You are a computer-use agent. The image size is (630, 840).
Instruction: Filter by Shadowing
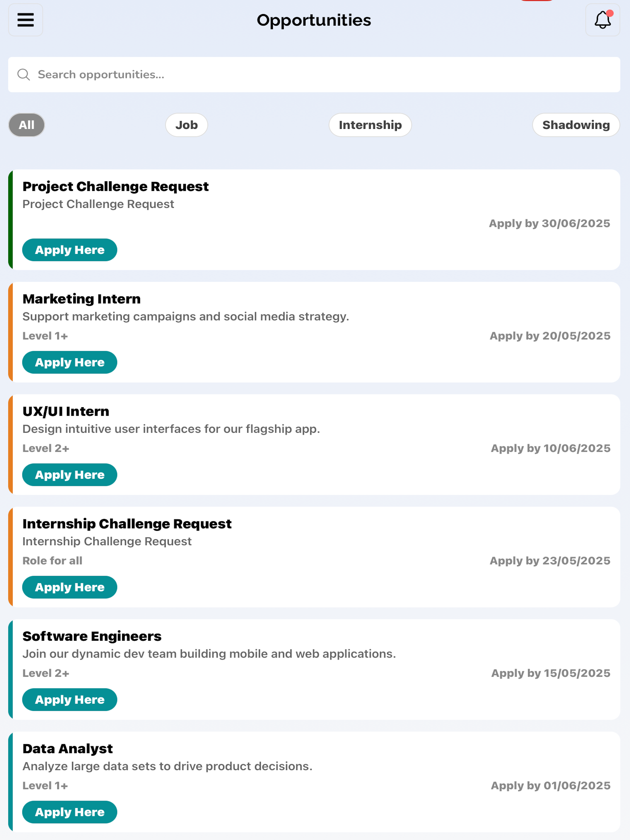(576, 125)
